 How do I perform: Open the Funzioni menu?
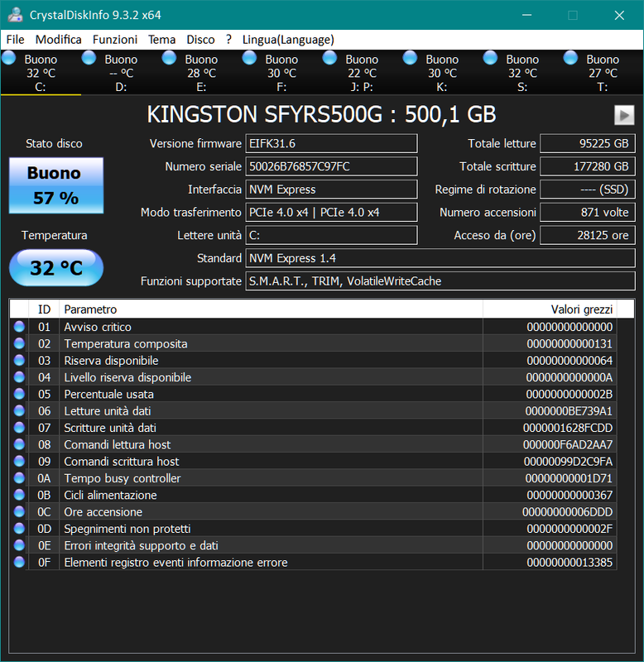point(115,40)
